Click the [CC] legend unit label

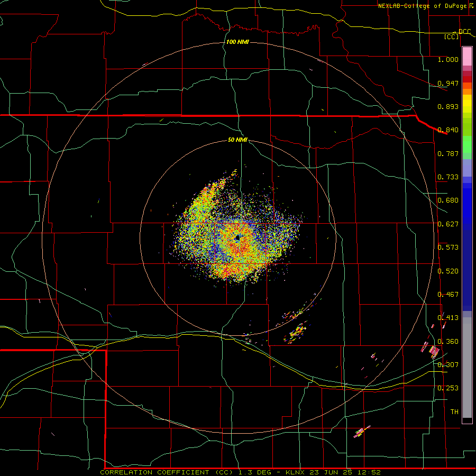click(451, 36)
